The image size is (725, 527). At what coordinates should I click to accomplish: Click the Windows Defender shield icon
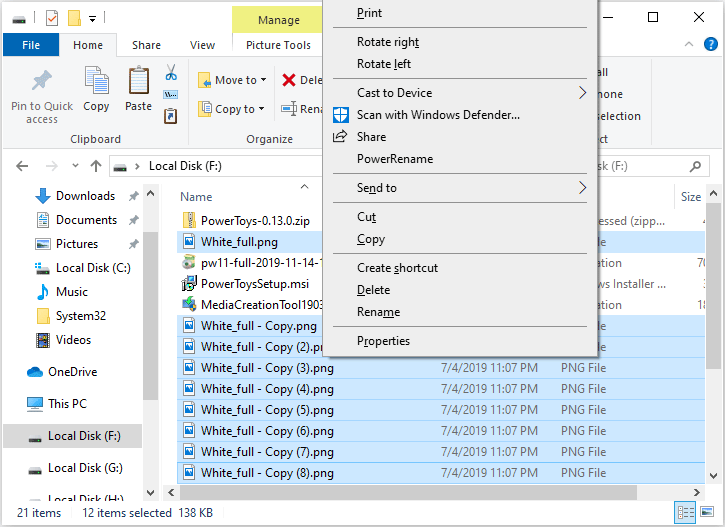pyautogui.click(x=341, y=115)
